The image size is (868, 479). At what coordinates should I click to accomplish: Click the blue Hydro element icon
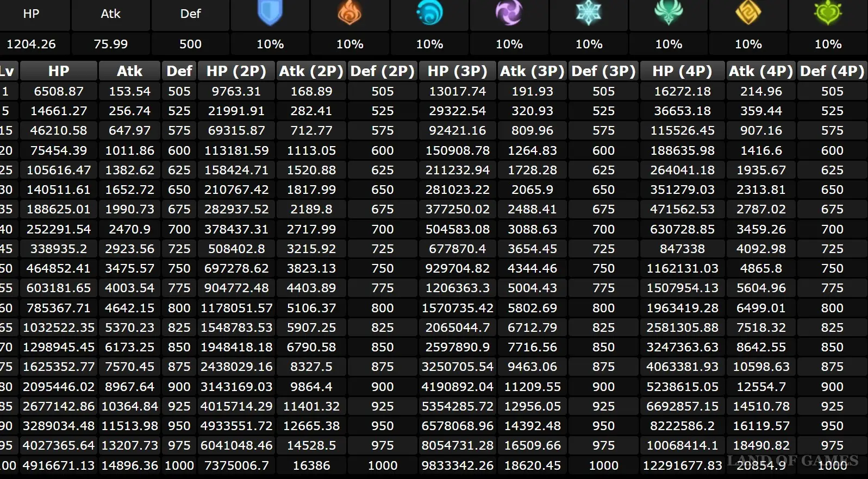pyautogui.click(x=429, y=13)
